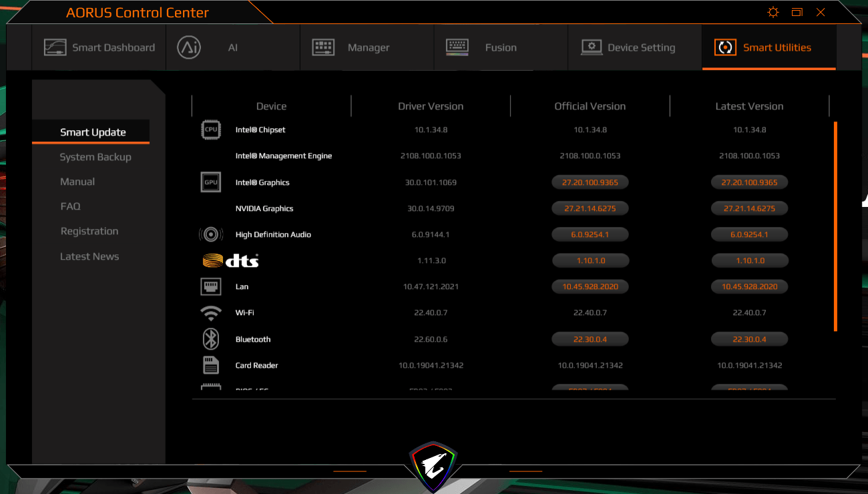Click Intel Graphics latest version 27.20.100.9365
868x494 pixels.
point(750,182)
